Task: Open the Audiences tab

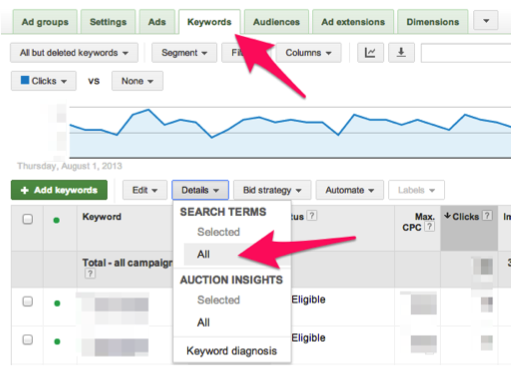Action: coord(276,22)
